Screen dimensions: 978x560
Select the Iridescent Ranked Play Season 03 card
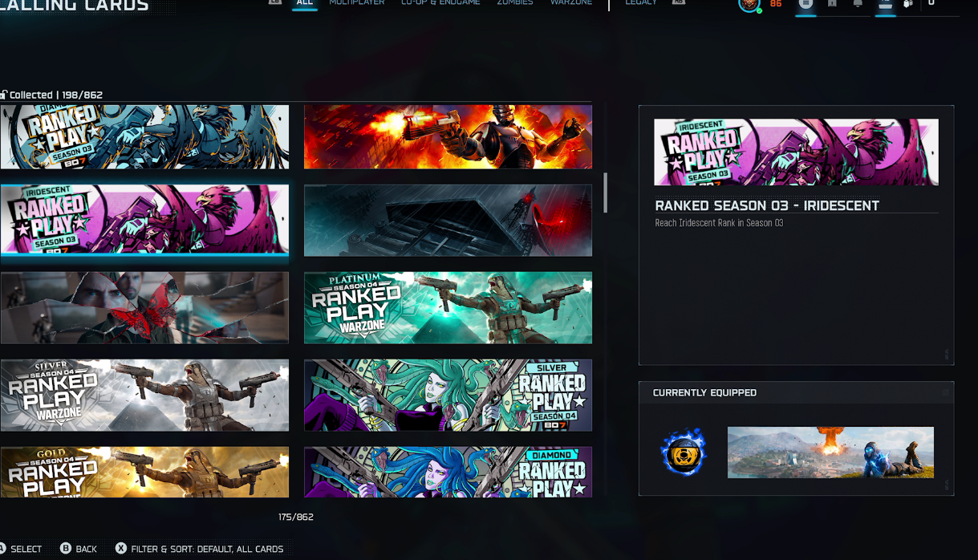(x=144, y=219)
